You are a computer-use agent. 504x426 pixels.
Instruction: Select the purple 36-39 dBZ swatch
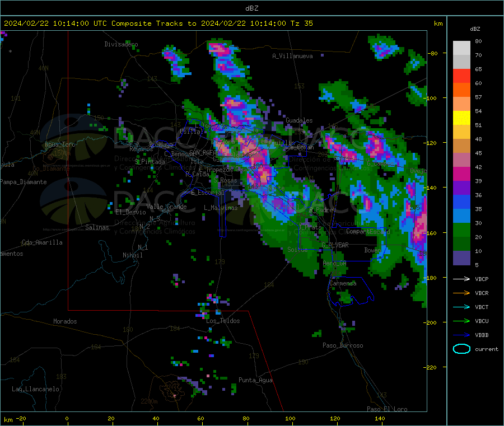click(461, 188)
